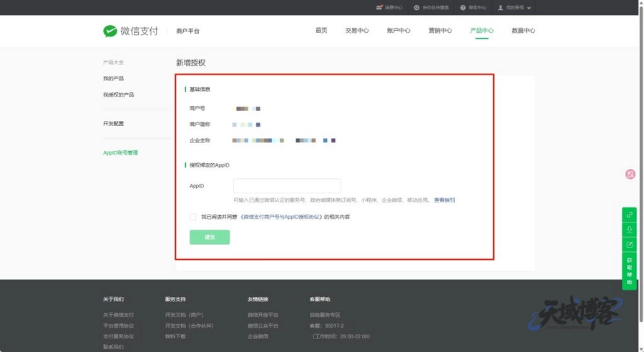Switch to 营销中心 tab
This screenshot has height=352, width=644.
[440, 30]
